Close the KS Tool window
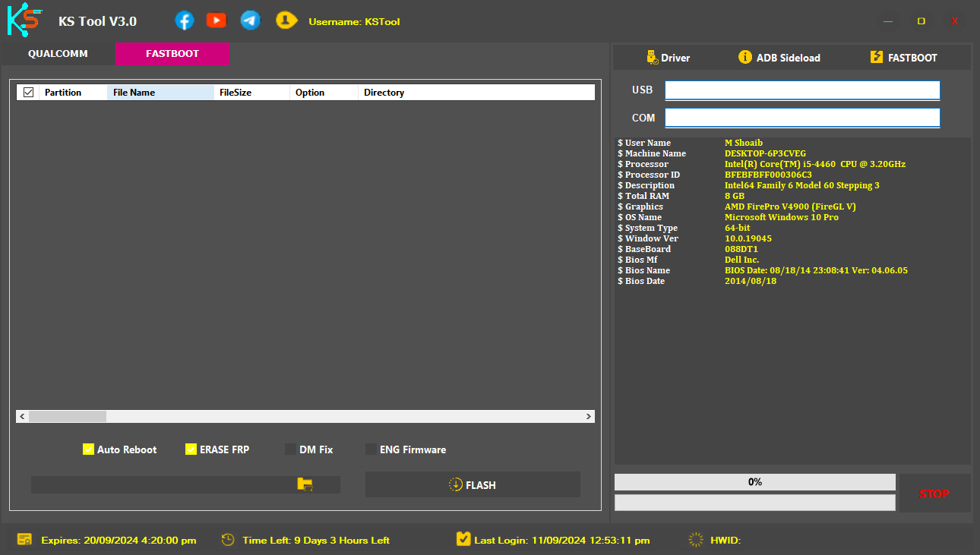 954,21
